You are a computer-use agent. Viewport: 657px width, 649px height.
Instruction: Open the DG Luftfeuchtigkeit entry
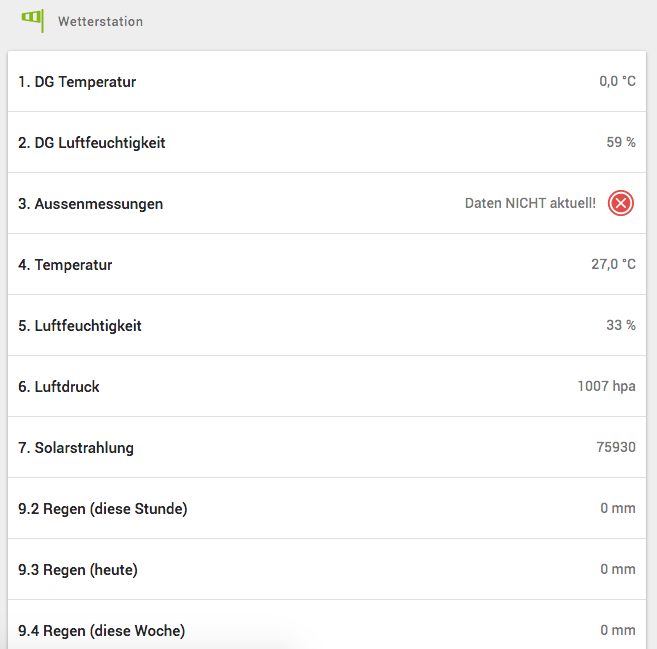point(92,143)
